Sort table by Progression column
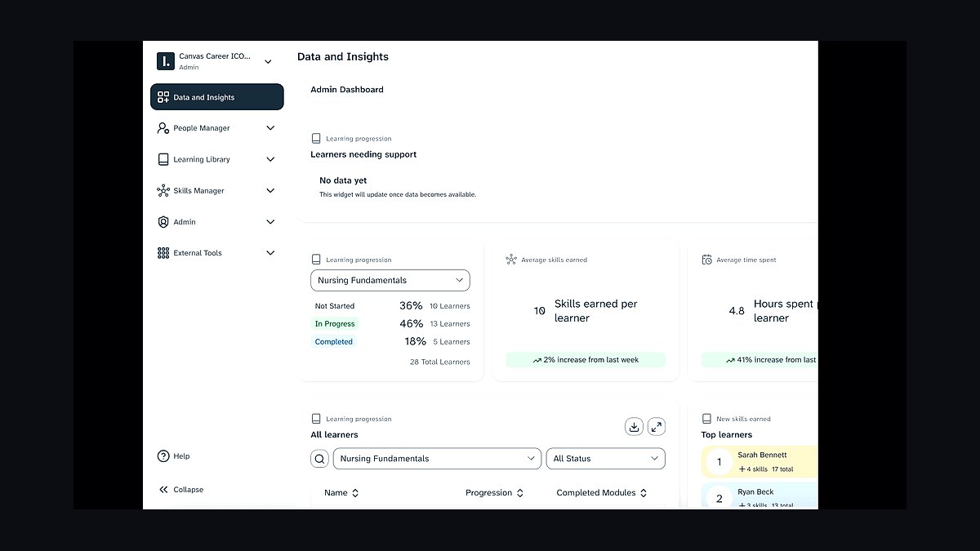Viewport: 980px width, 551px height. pyautogui.click(x=494, y=493)
